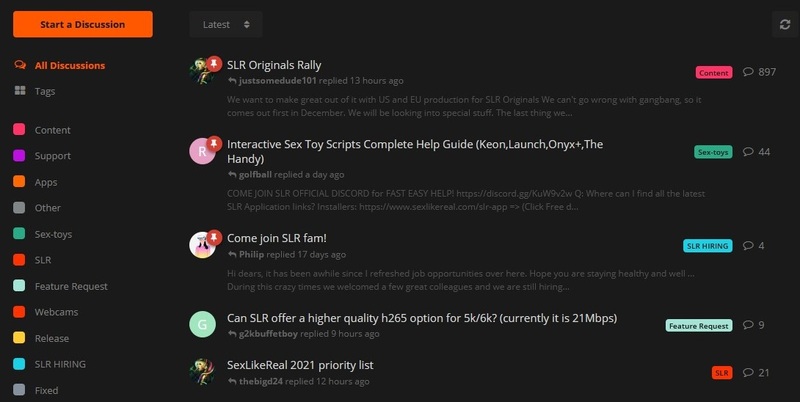This screenshot has height=402, width=800.
Task: Open the Latest sort dropdown
Action: click(x=226, y=24)
